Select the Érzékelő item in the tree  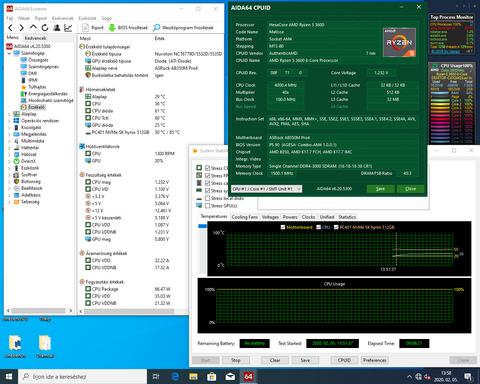click(x=33, y=107)
